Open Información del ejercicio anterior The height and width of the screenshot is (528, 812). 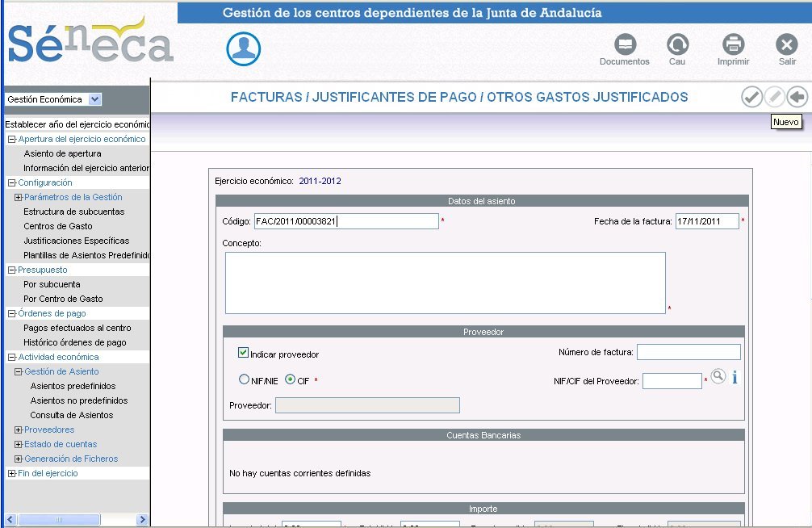point(86,168)
